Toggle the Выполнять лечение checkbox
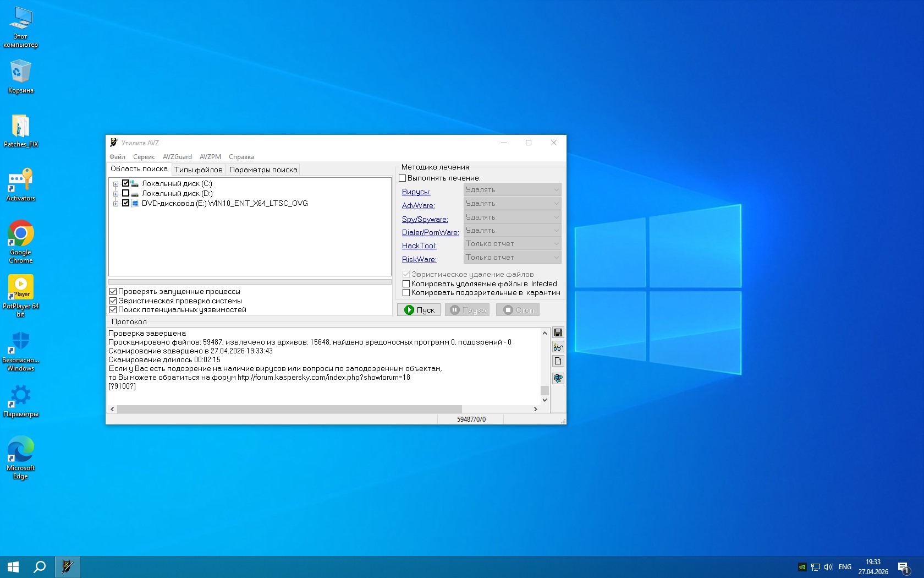The image size is (924, 578). 402,178
